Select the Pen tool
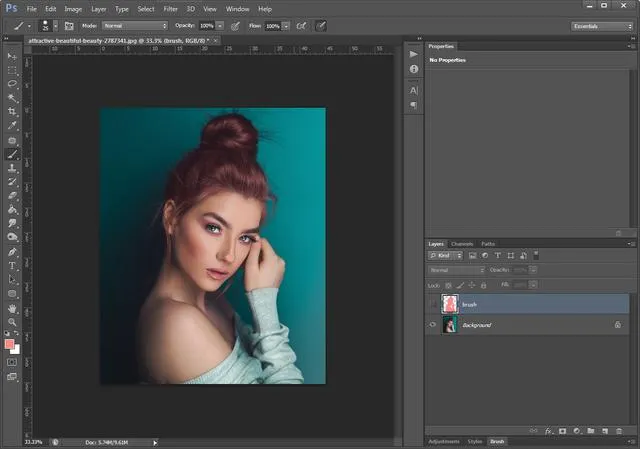The height and width of the screenshot is (449, 640). click(12, 252)
